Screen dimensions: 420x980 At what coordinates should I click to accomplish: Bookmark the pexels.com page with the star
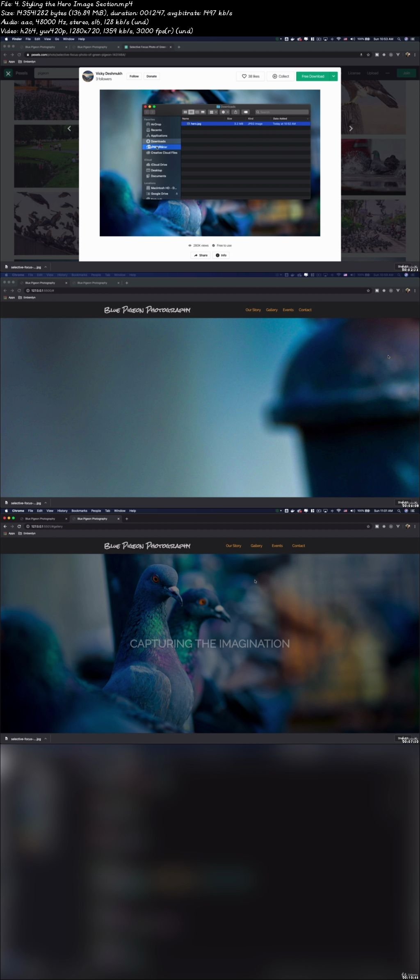(x=368, y=55)
